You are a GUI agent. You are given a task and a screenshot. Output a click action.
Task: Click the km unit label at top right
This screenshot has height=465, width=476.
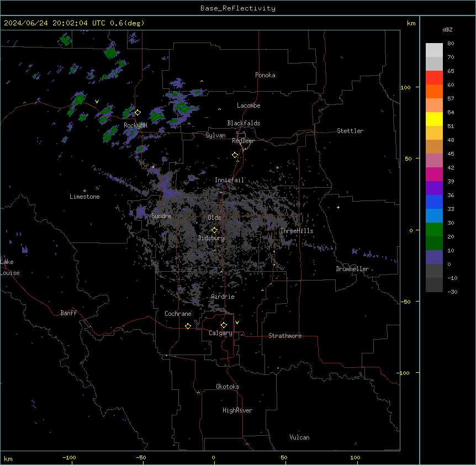(x=411, y=23)
